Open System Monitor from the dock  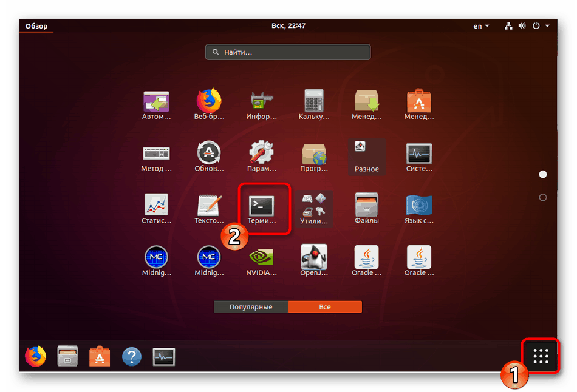164,357
